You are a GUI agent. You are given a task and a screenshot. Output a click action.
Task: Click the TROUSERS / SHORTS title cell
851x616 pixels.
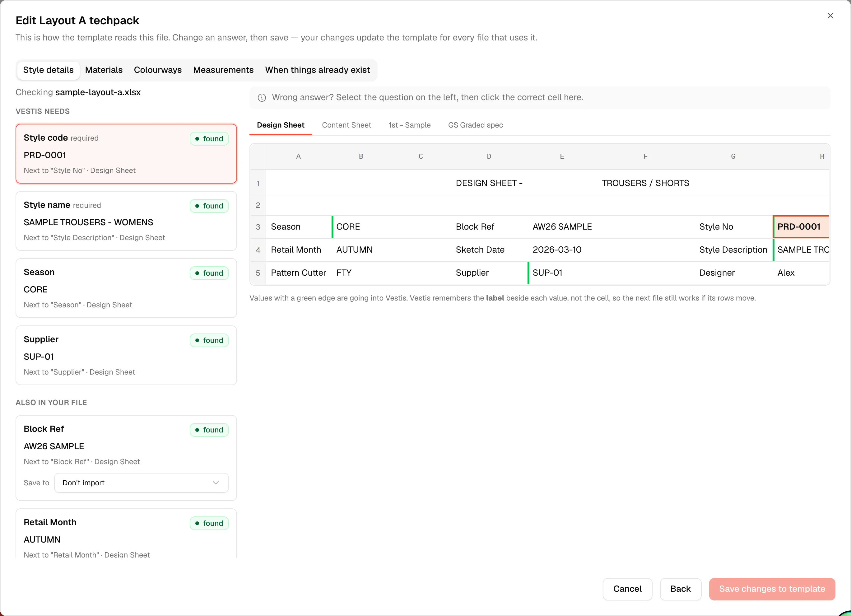(645, 183)
